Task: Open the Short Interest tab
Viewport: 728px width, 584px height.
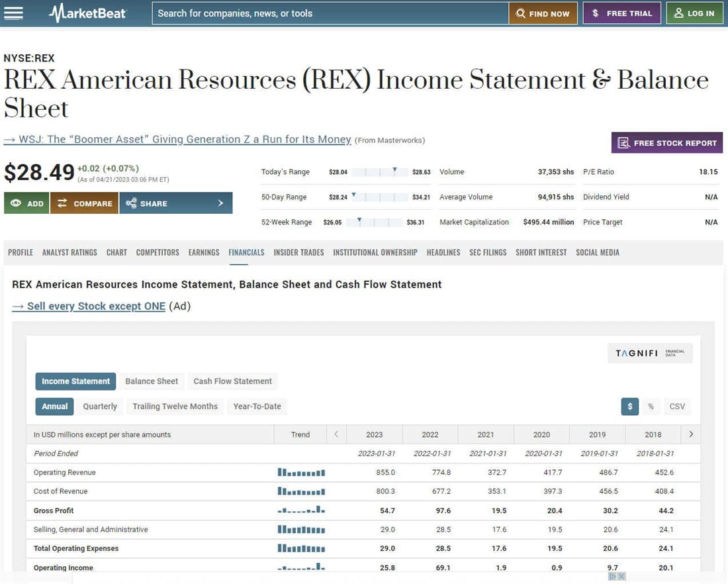Action: coord(541,252)
